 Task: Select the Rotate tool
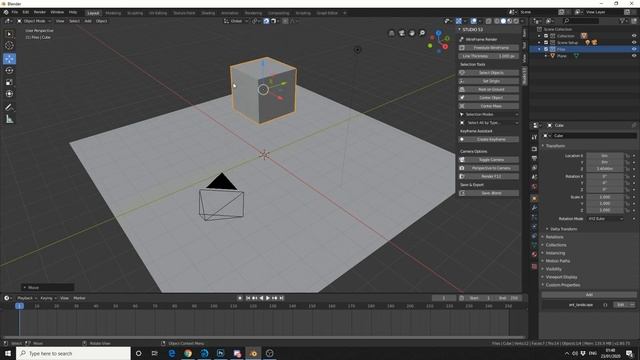(9, 71)
